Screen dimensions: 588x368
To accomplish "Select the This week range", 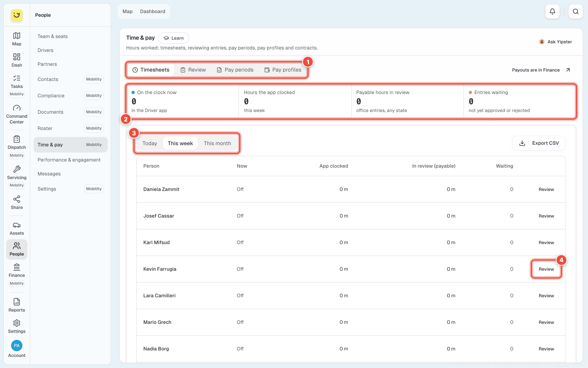I will click(x=180, y=143).
